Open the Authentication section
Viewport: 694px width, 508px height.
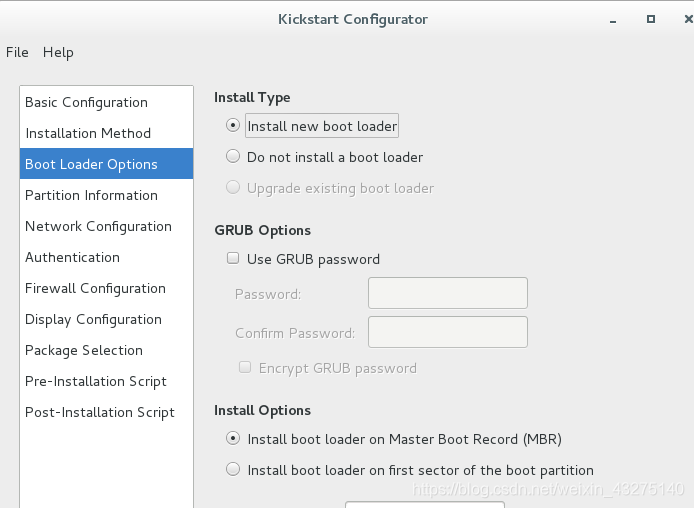click(72, 257)
